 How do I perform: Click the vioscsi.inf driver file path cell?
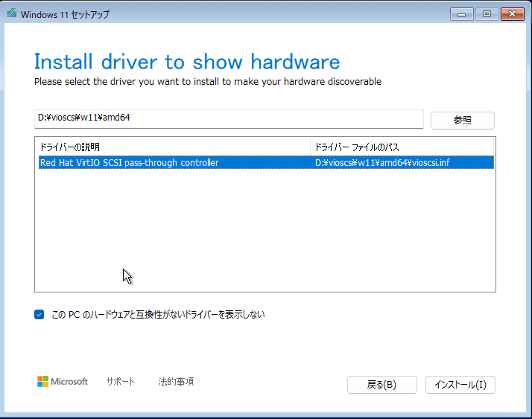click(382, 162)
